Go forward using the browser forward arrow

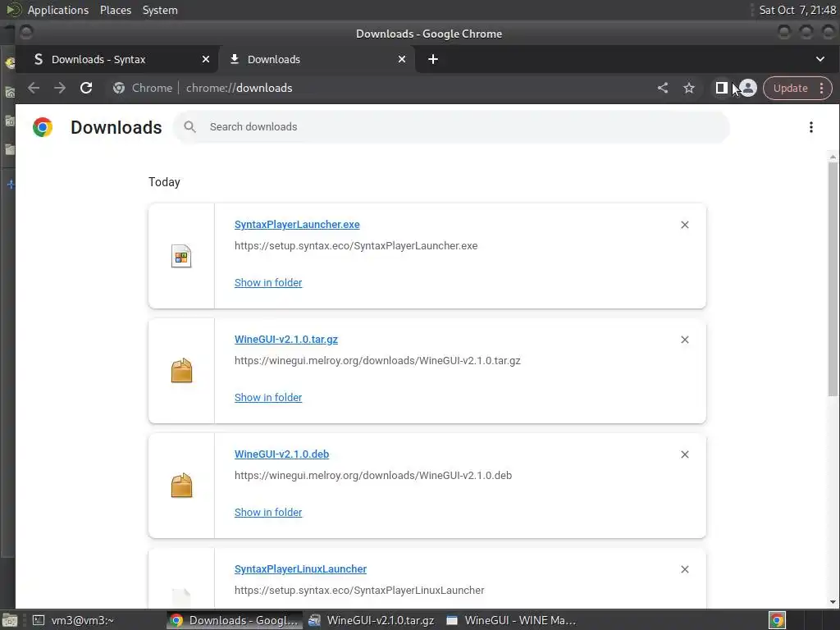59,88
